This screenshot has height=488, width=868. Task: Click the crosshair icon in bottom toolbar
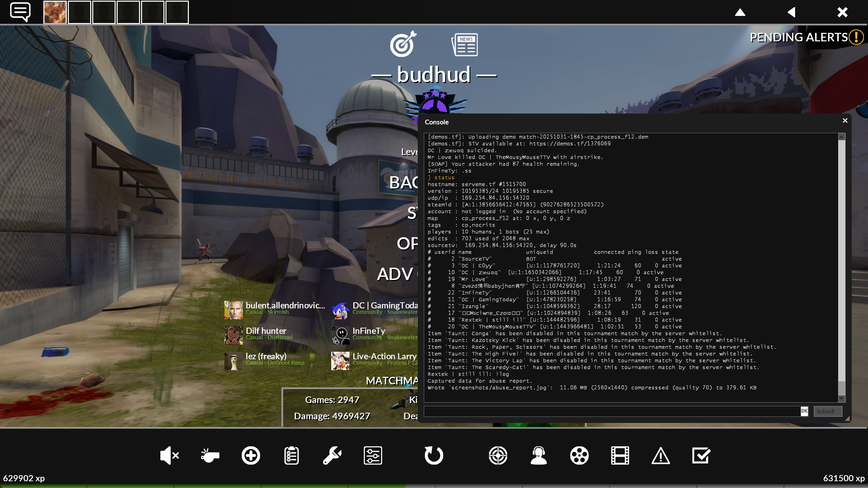coord(498,455)
